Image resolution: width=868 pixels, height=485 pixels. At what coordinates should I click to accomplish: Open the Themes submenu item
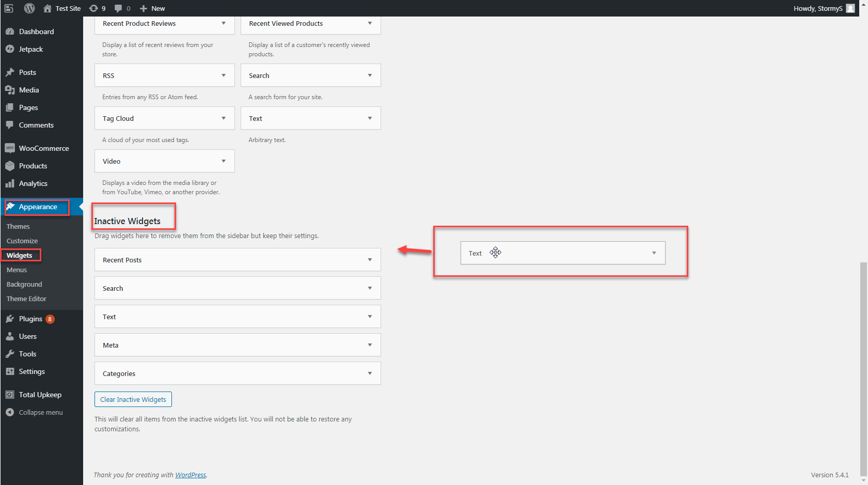pos(18,226)
